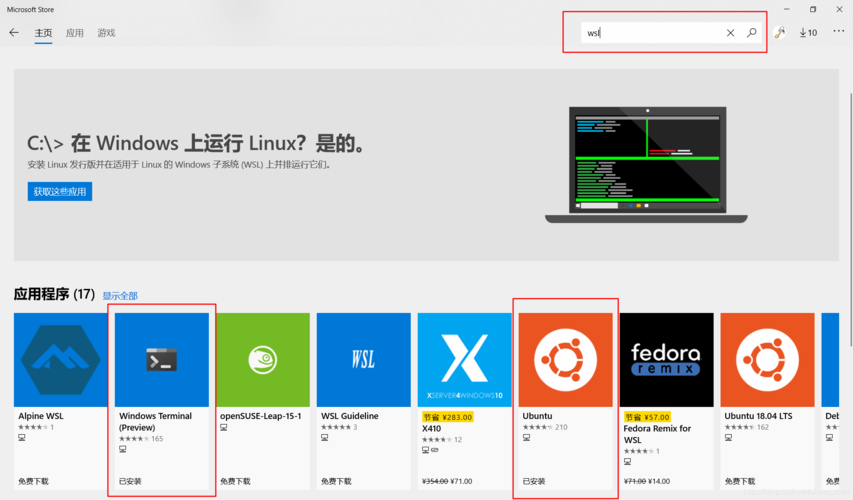The width and height of the screenshot is (853, 500).
Task: Open the user account avatar icon
Action: click(780, 33)
